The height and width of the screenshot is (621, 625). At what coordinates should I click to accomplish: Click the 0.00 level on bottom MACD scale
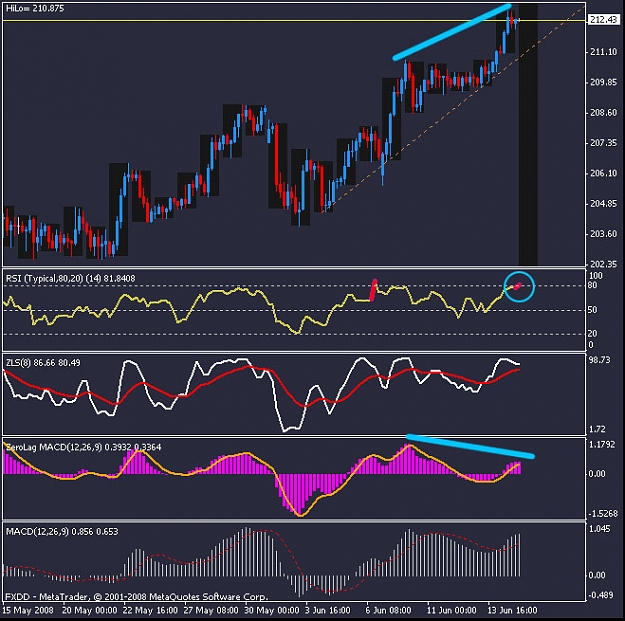597,575
